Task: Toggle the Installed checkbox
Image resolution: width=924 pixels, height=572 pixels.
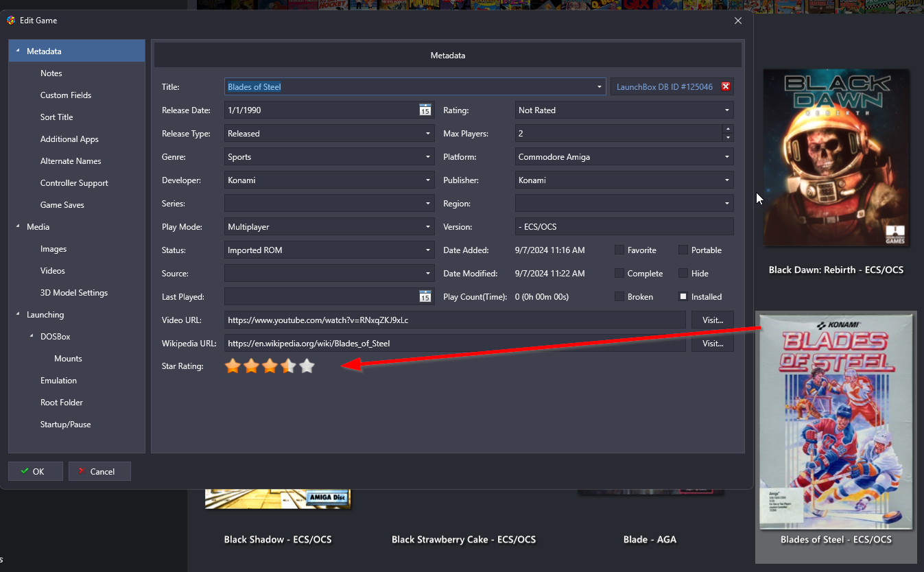Action: pyautogui.click(x=683, y=296)
